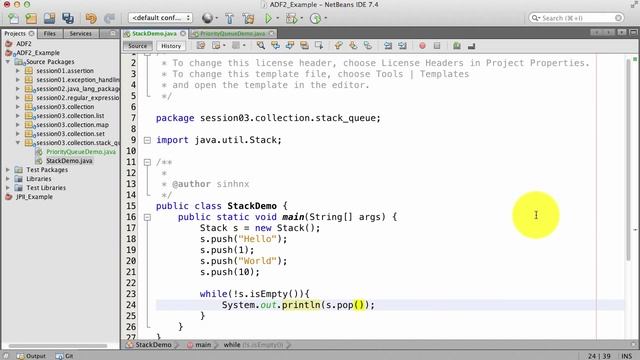
Task: Click the New File toolbar icon
Action: coord(13,18)
